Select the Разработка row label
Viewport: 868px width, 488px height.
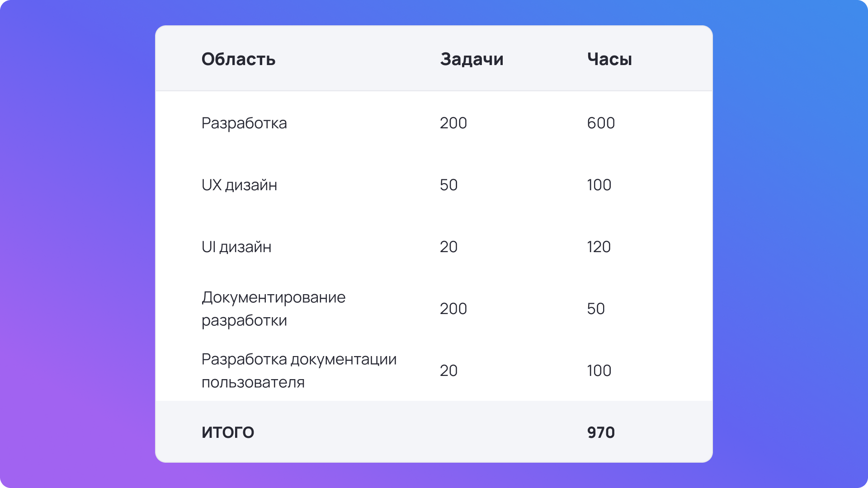244,123
